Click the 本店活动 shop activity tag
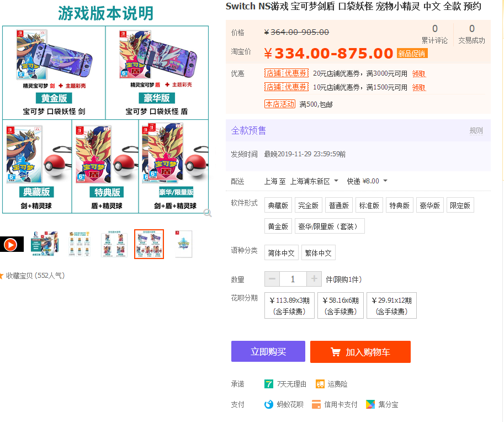This screenshot has height=422, width=504. pyautogui.click(x=280, y=104)
